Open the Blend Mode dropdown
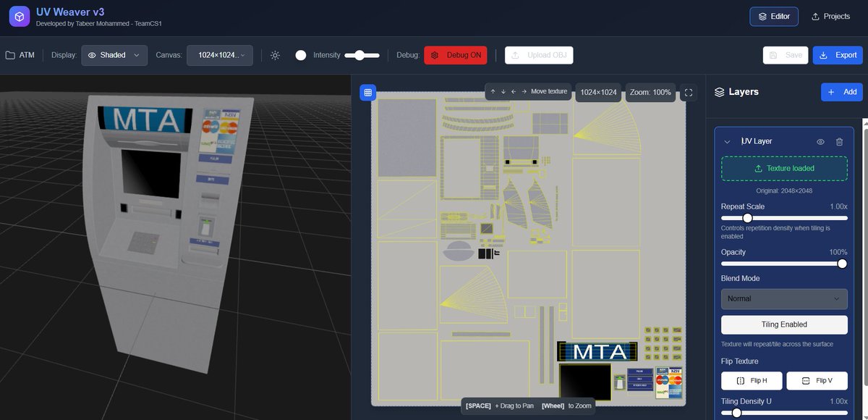 point(784,298)
